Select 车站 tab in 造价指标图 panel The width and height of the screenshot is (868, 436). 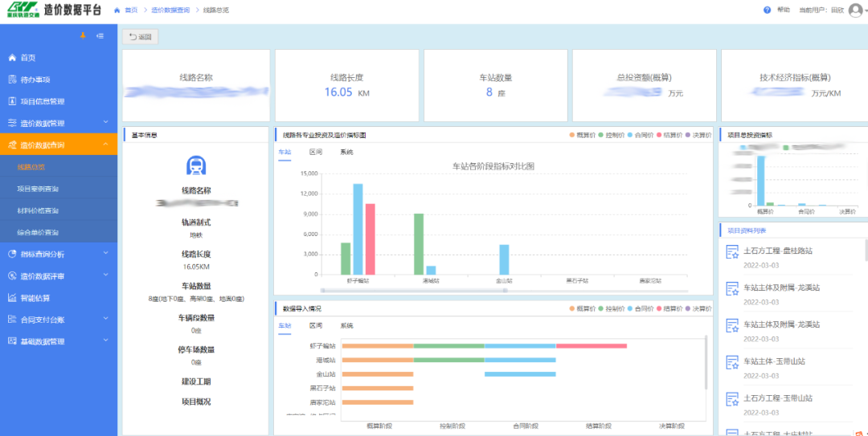285,152
